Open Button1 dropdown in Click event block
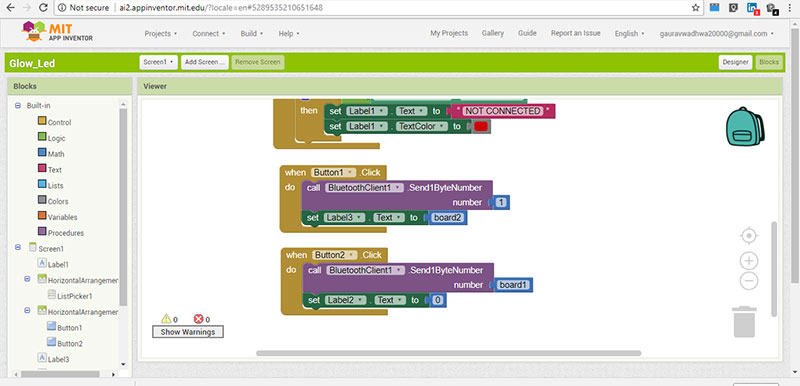 click(x=334, y=173)
